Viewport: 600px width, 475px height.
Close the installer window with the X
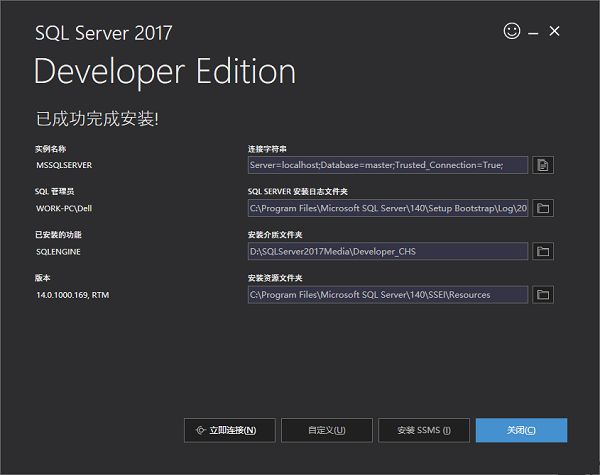[554, 31]
